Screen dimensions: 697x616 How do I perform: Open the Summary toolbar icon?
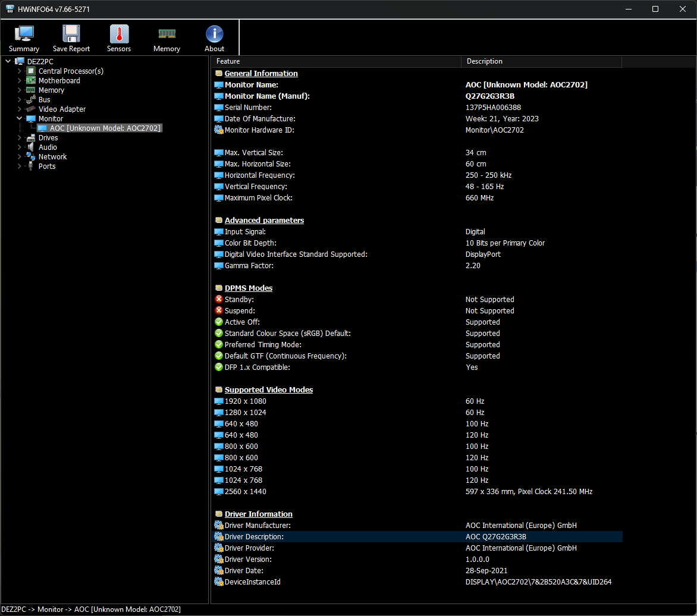(x=24, y=34)
